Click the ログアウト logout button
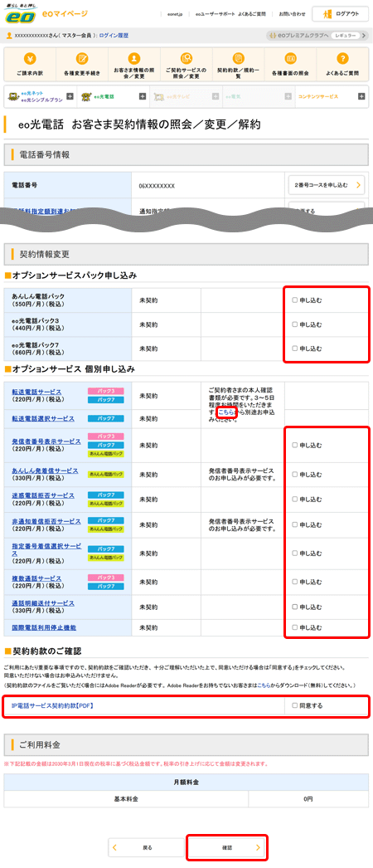The width and height of the screenshot is (373, 868). point(341,14)
